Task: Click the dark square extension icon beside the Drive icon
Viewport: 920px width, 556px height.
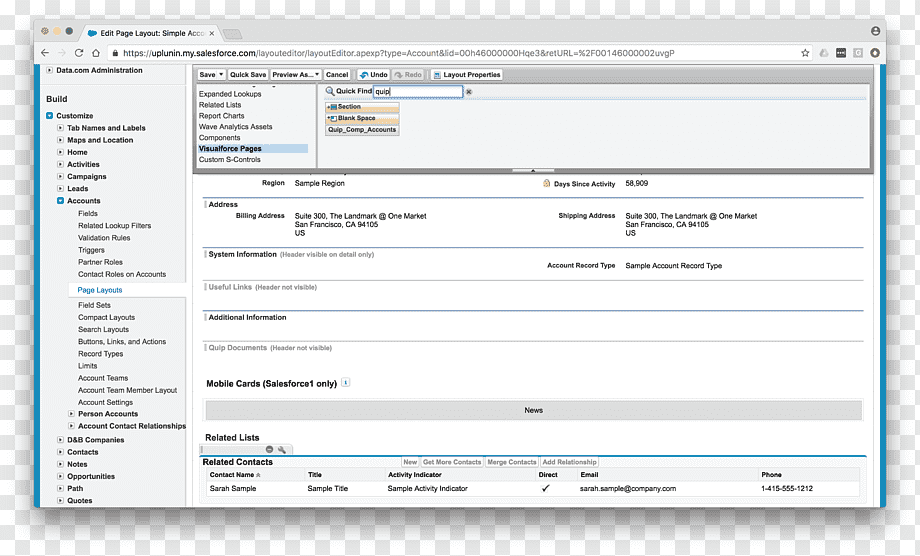Action: pos(841,53)
